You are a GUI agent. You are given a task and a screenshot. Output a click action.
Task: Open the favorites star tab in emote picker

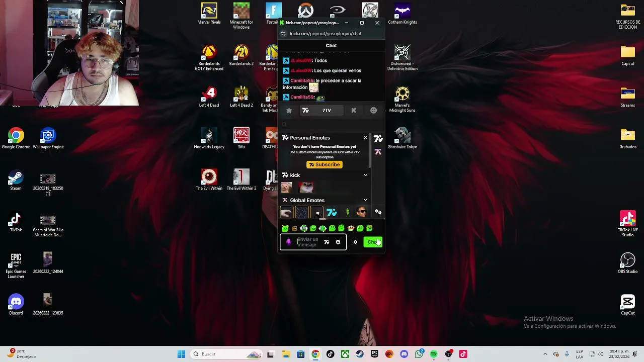click(x=289, y=111)
